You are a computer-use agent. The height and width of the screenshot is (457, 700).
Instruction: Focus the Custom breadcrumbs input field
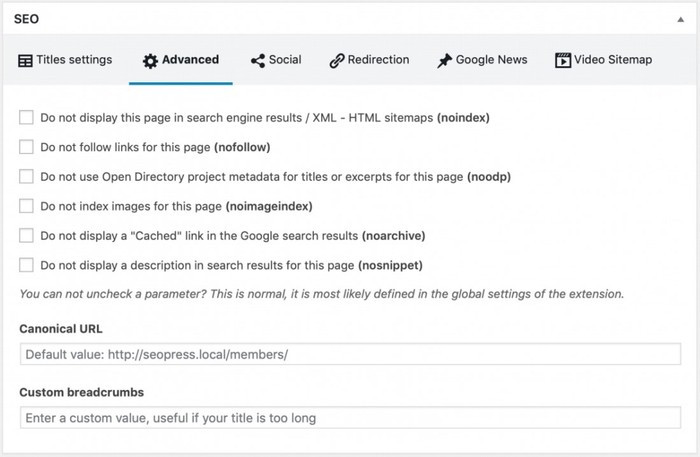(349, 418)
